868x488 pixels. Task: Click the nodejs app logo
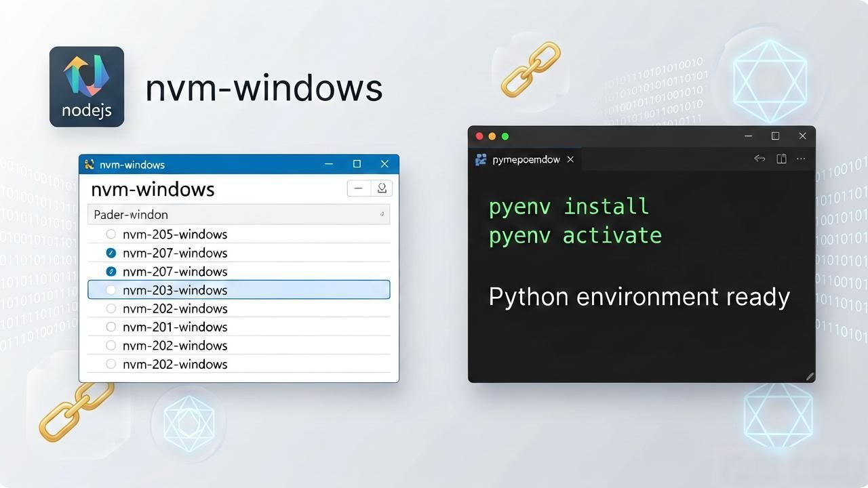click(x=87, y=87)
